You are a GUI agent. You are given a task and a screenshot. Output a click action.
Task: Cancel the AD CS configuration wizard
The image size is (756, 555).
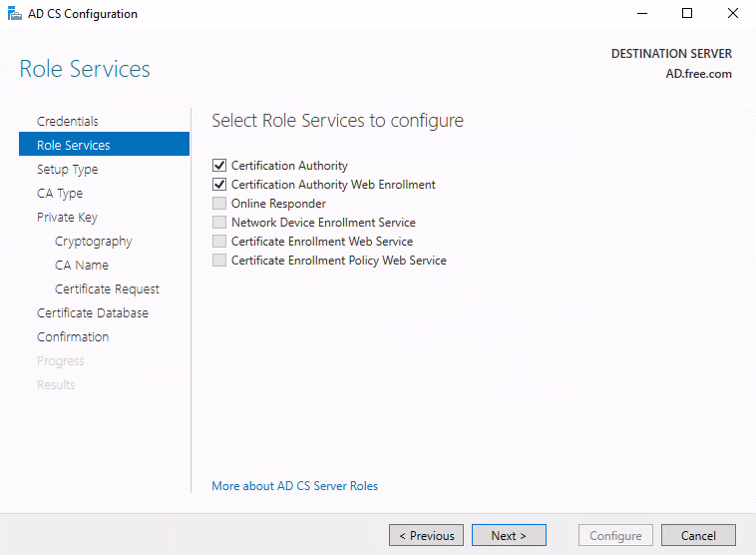698,535
